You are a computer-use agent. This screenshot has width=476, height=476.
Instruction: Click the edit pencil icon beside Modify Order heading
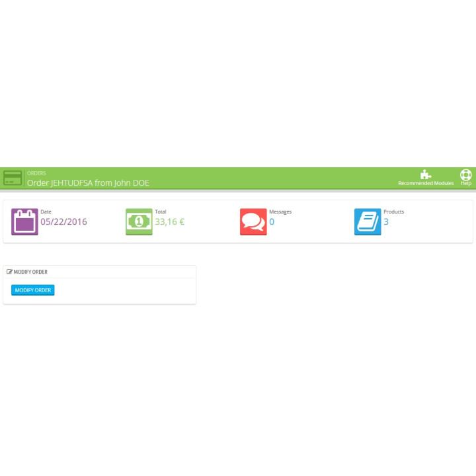tap(9, 272)
